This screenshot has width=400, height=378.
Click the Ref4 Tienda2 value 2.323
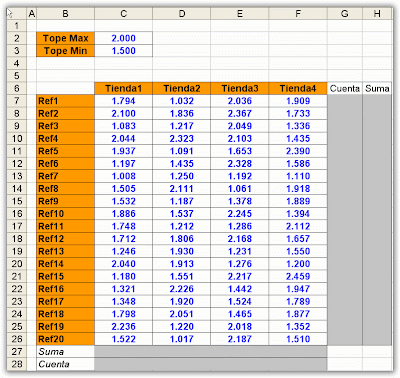(x=182, y=138)
